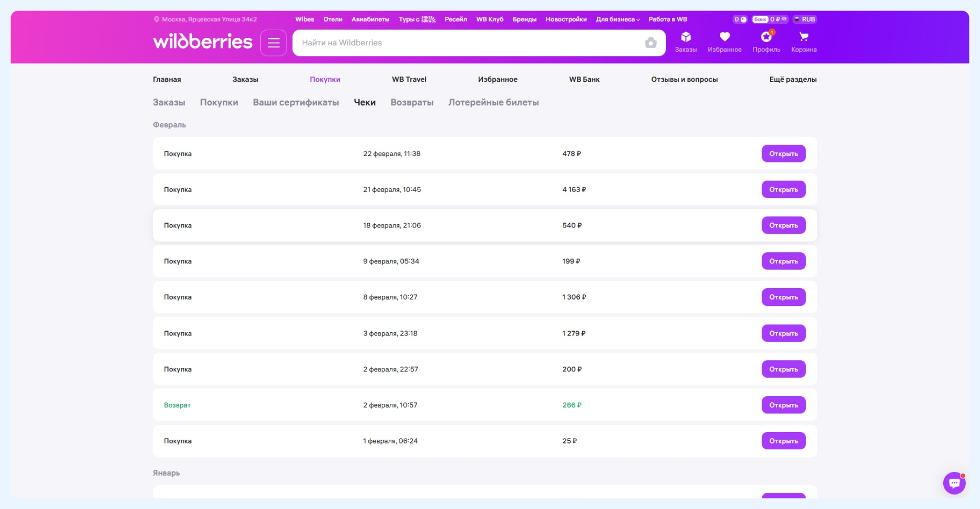Open the bonus points counter pill
This screenshot has width=980, height=509.
coord(739,19)
